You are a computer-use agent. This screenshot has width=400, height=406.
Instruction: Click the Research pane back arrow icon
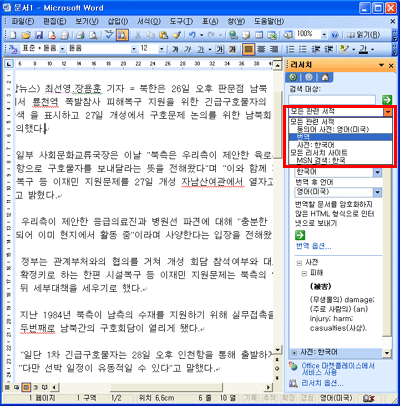pyautogui.click(x=293, y=78)
